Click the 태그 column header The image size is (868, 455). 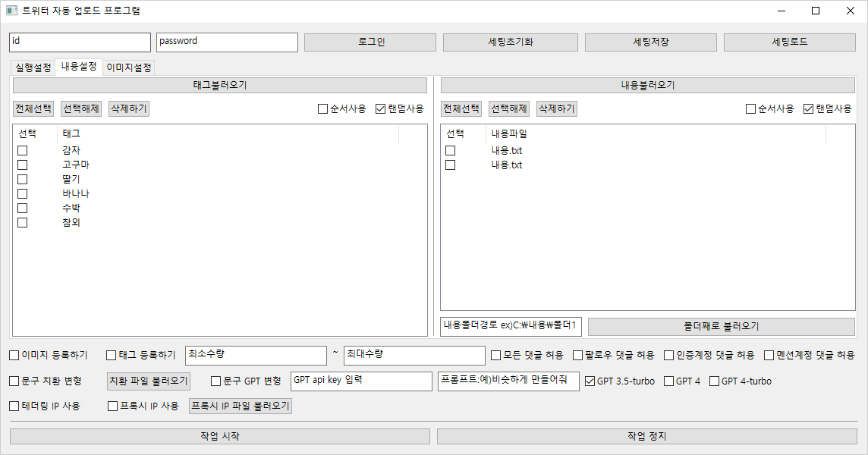[x=228, y=134]
